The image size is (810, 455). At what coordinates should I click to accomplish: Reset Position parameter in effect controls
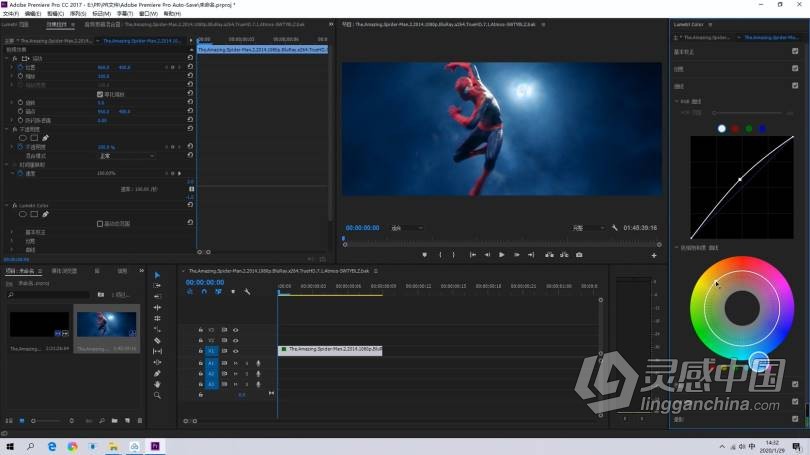click(190, 67)
